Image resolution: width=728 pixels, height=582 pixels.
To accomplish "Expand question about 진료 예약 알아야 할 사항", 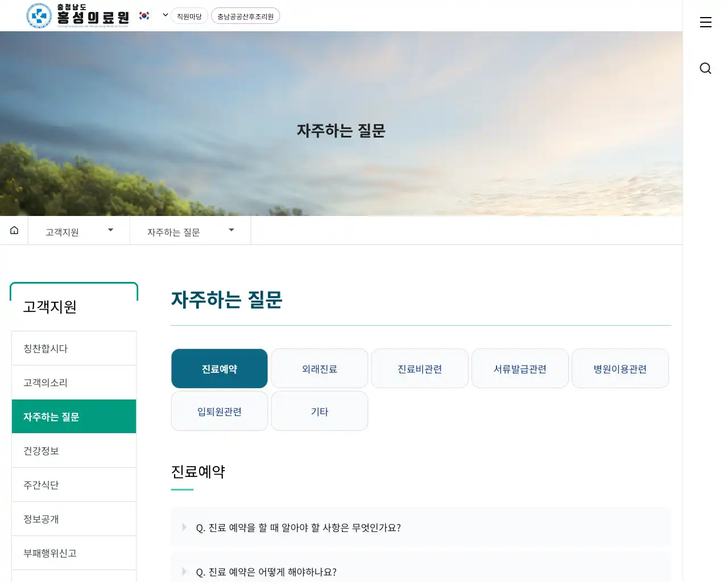I will (x=298, y=527).
